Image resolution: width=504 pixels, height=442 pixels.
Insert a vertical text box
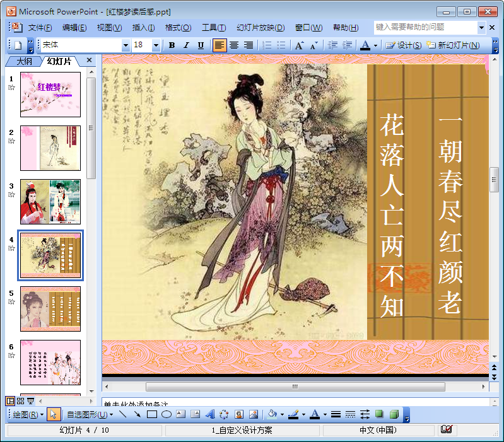tap(195, 414)
